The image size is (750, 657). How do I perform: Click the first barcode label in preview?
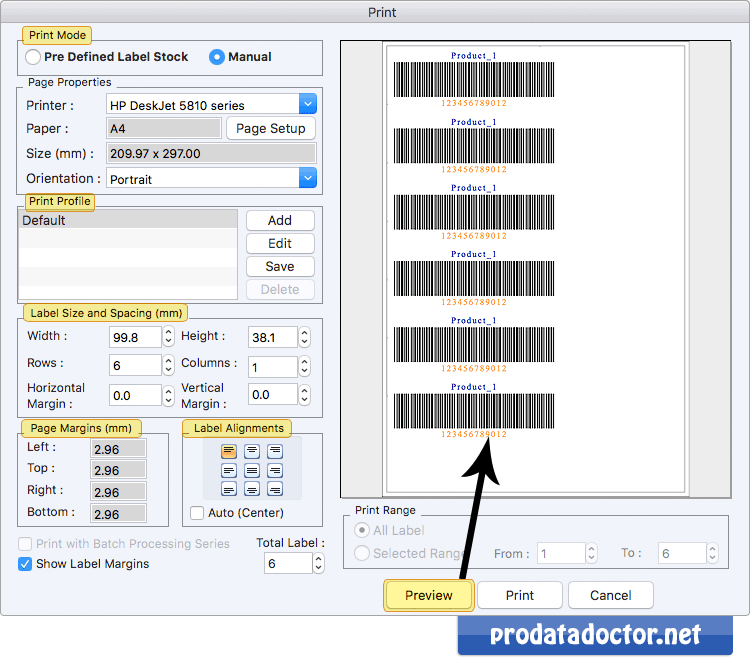tap(474, 79)
